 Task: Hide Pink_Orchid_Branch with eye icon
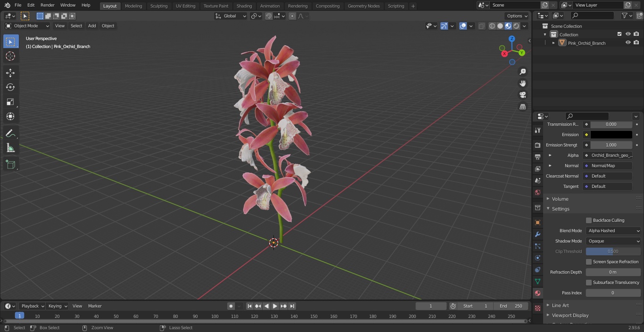[628, 43]
